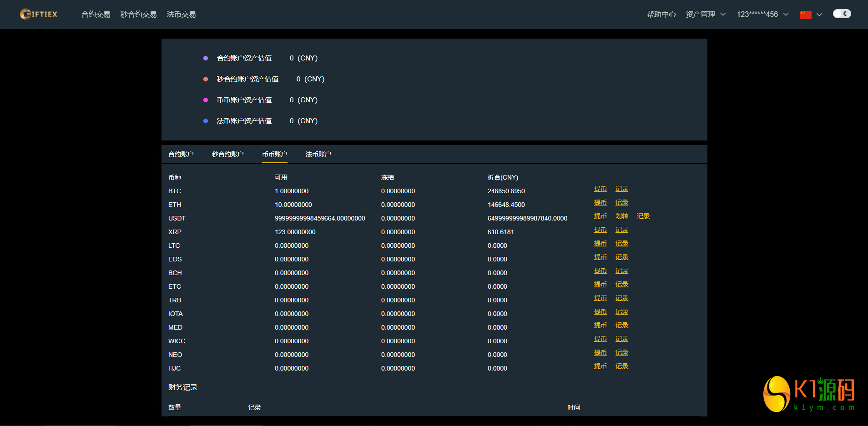
Task: Open 记录 for HJC row
Action: tap(621, 366)
